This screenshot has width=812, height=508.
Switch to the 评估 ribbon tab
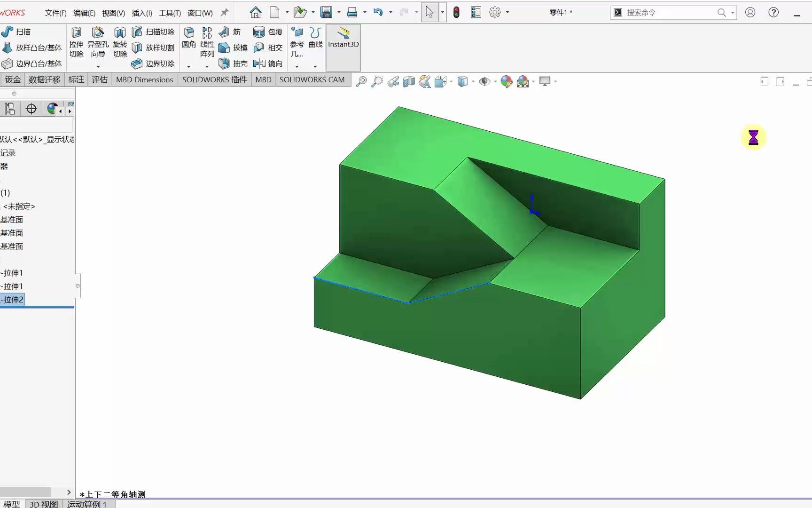click(x=99, y=79)
